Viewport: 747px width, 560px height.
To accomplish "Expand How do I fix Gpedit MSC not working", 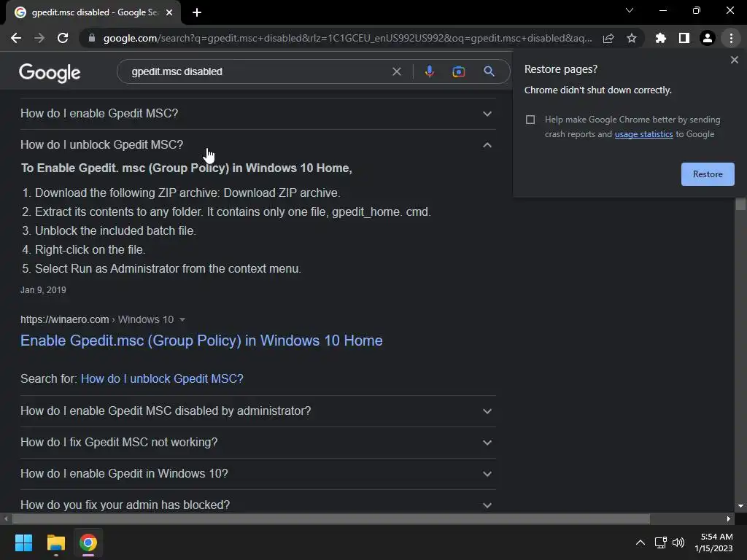I will [258, 443].
